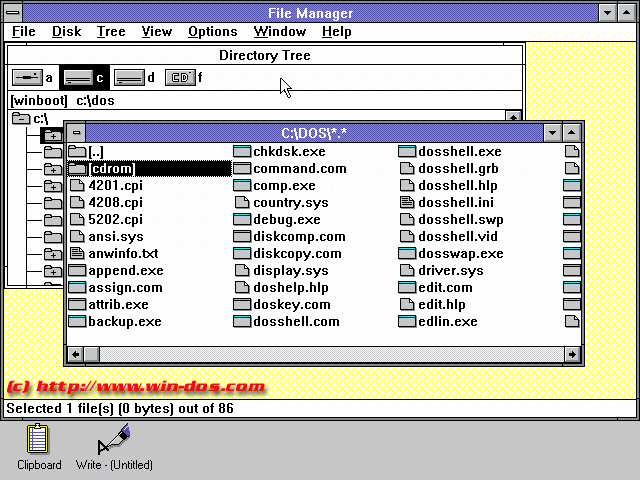
Task: Click the left horizontal scroll arrow
Action: [x=75, y=354]
